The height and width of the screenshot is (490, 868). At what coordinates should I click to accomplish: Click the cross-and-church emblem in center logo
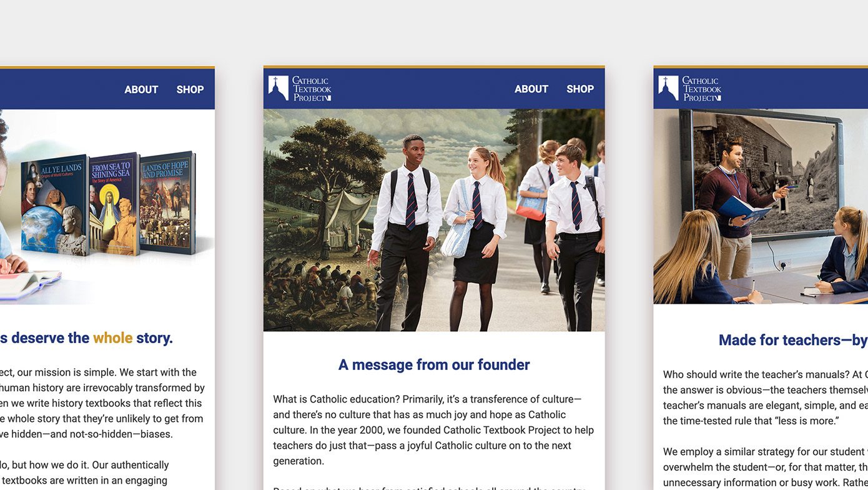[x=279, y=88]
